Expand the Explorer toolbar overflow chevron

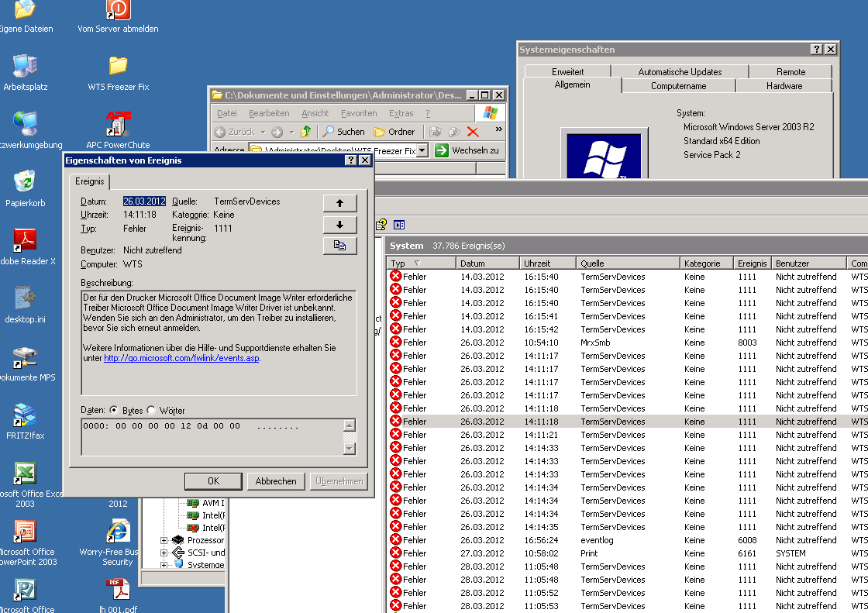499,129
